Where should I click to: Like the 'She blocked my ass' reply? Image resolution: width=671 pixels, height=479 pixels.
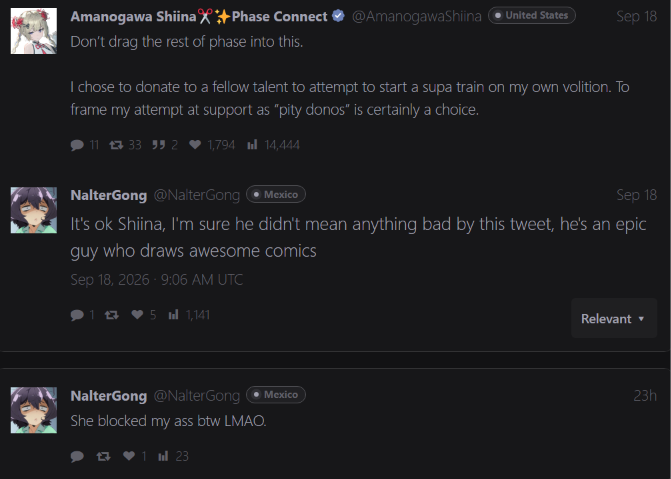pyautogui.click(x=129, y=456)
